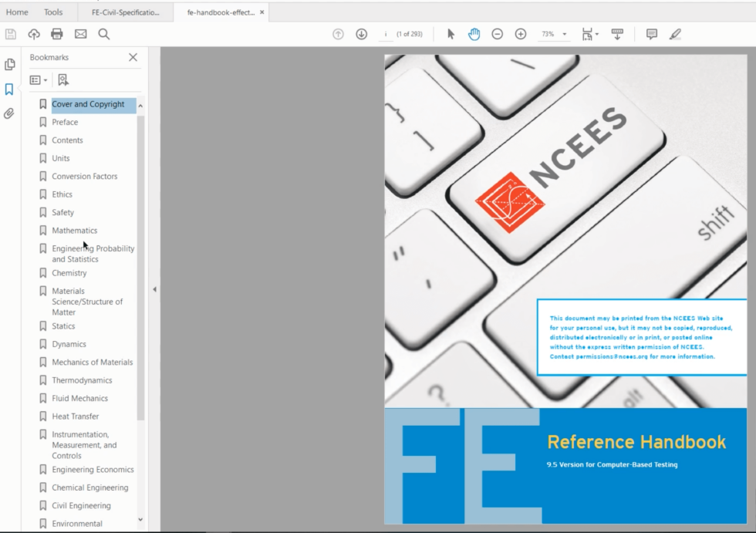Open the Print dialog

click(x=56, y=34)
